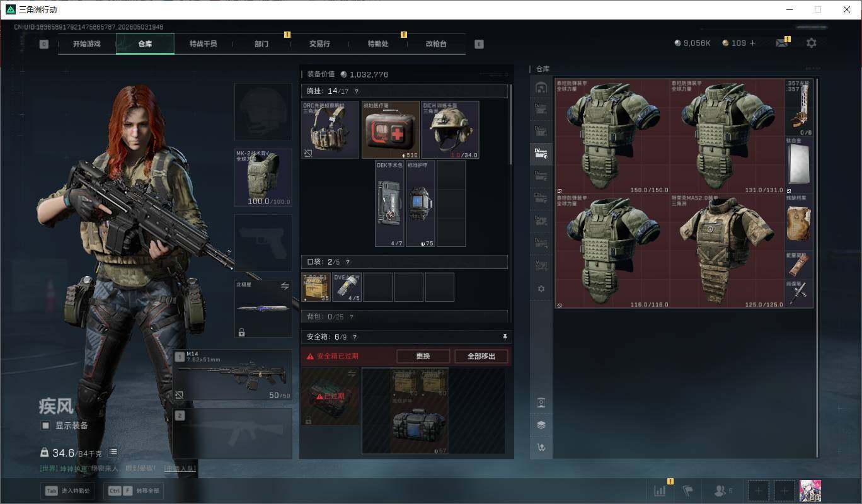This screenshot has height=504, width=862.
Task: Switch to the 部门 tab
Action: (261, 44)
